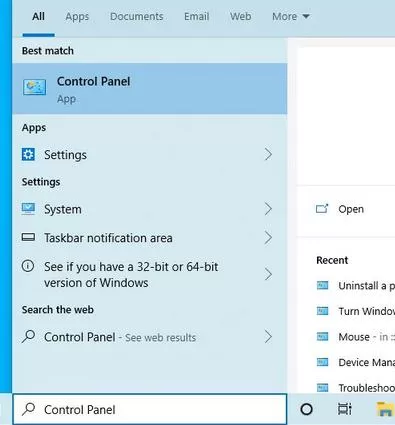Switch to the Web filter tab
The image size is (395, 425).
click(240, 16)
